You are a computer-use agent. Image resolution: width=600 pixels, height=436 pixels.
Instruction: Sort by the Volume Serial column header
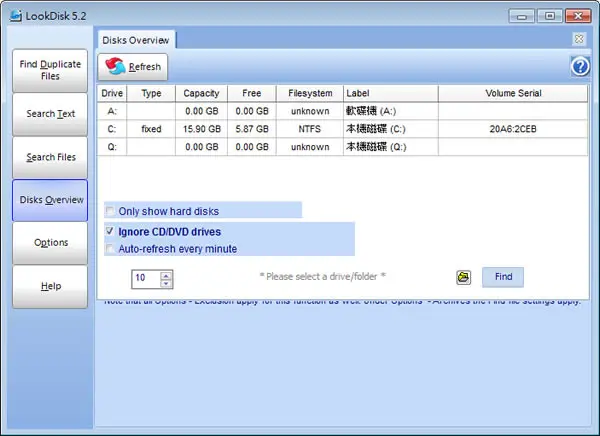click(x=513, y=93)
